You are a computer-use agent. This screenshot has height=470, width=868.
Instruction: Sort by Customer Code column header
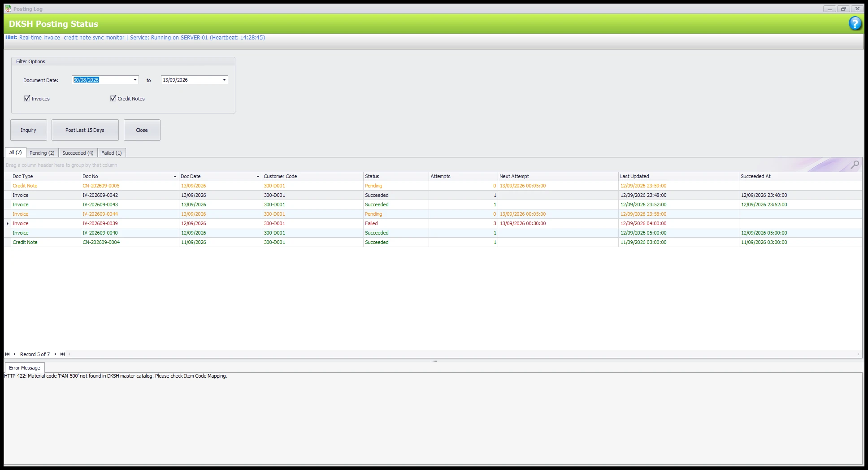pyautogui.click(x=312, y=177)
